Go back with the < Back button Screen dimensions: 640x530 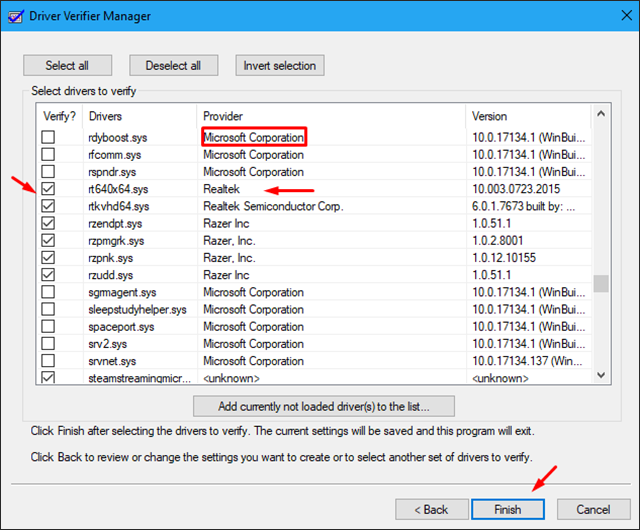coord(432,509)
